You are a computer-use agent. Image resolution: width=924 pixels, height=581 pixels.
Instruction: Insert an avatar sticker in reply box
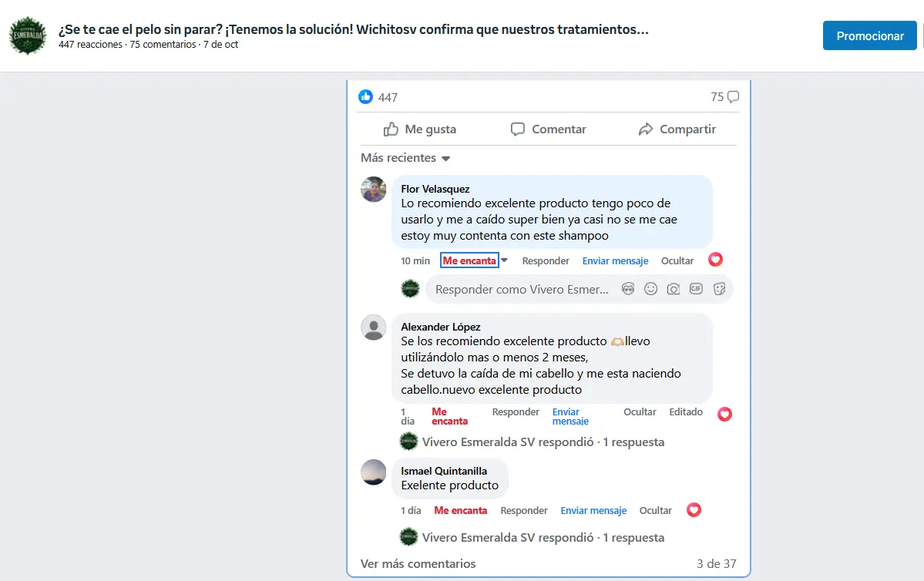(628, 289)
